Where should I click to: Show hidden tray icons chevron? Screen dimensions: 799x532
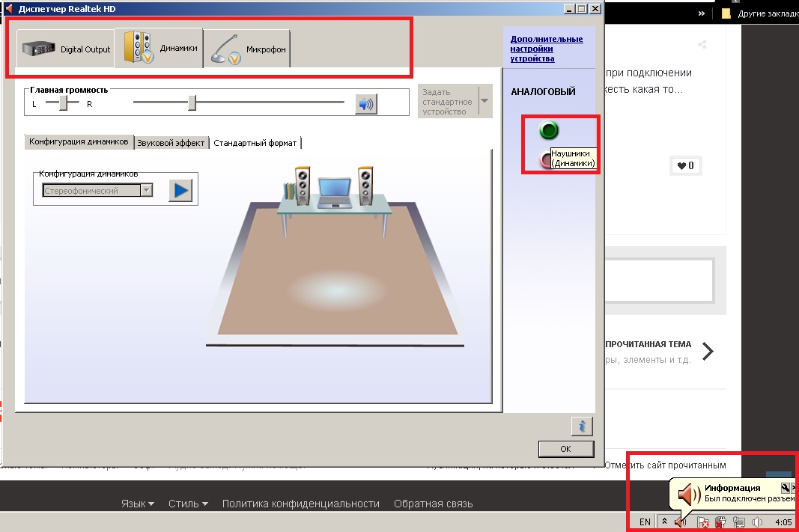click(664, 522)
